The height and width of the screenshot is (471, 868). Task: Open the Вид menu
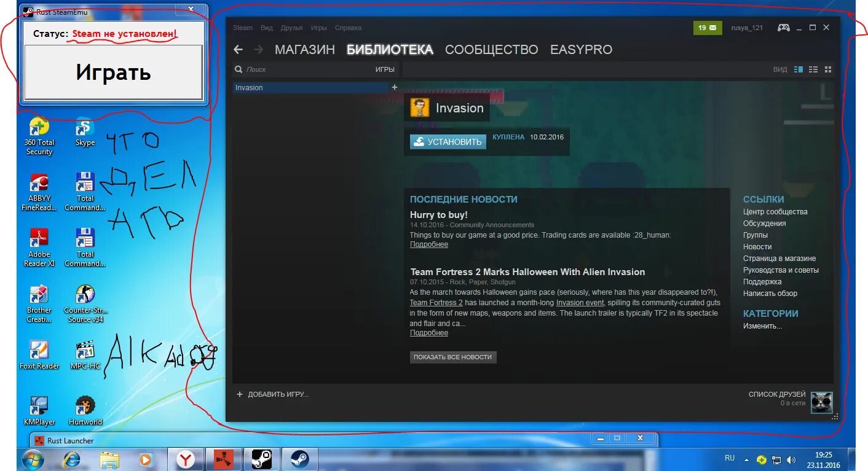click(266, 28)
